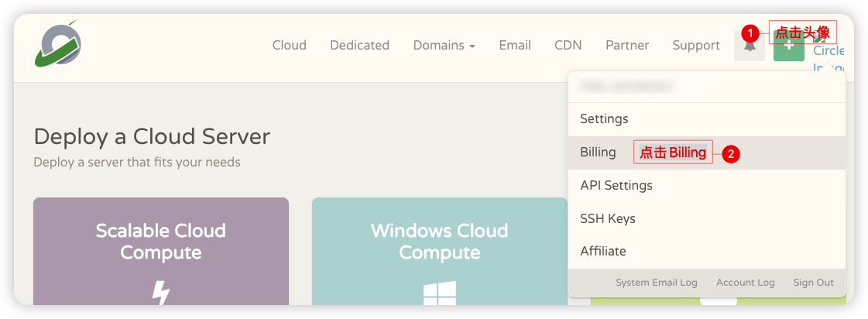Click the Windows logo icon

439,293
